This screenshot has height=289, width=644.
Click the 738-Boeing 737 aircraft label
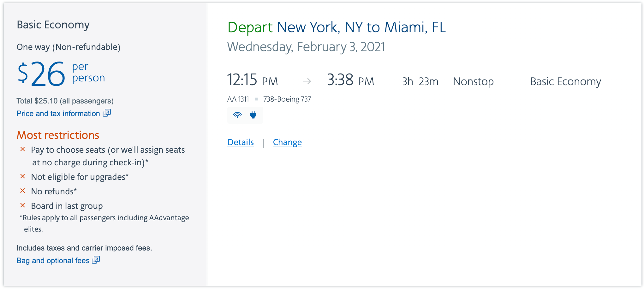point(287,99)
